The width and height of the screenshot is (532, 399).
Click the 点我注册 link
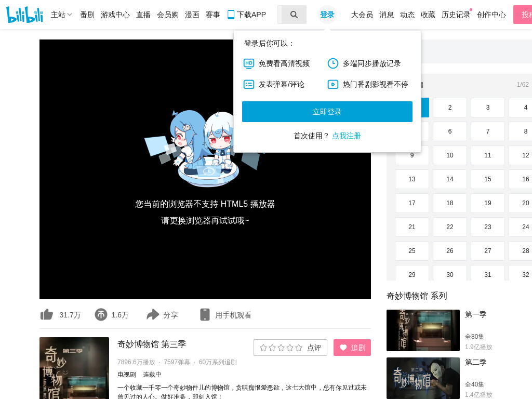tap(346, 136)
